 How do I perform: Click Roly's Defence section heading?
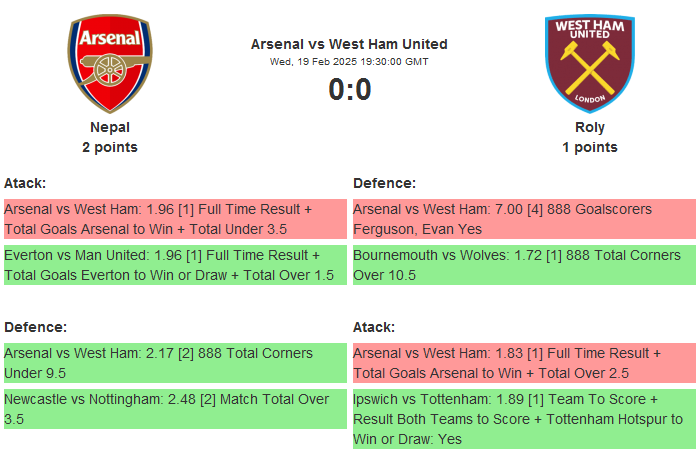(384, 183)
